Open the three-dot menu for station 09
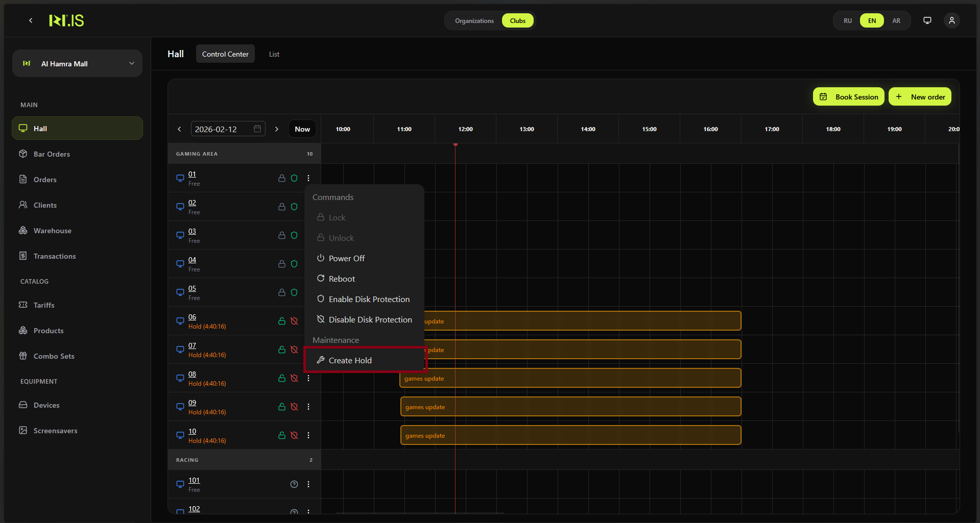 308,407
